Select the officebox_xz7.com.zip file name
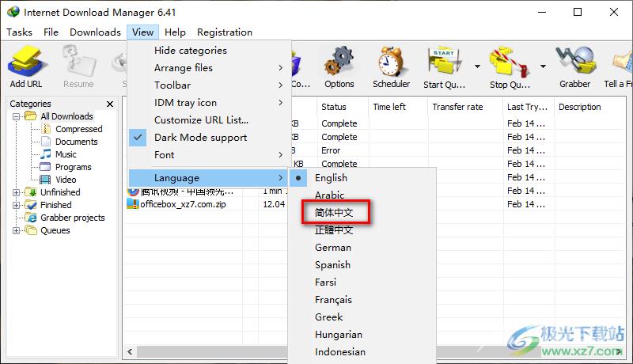 tap(183, 204)
